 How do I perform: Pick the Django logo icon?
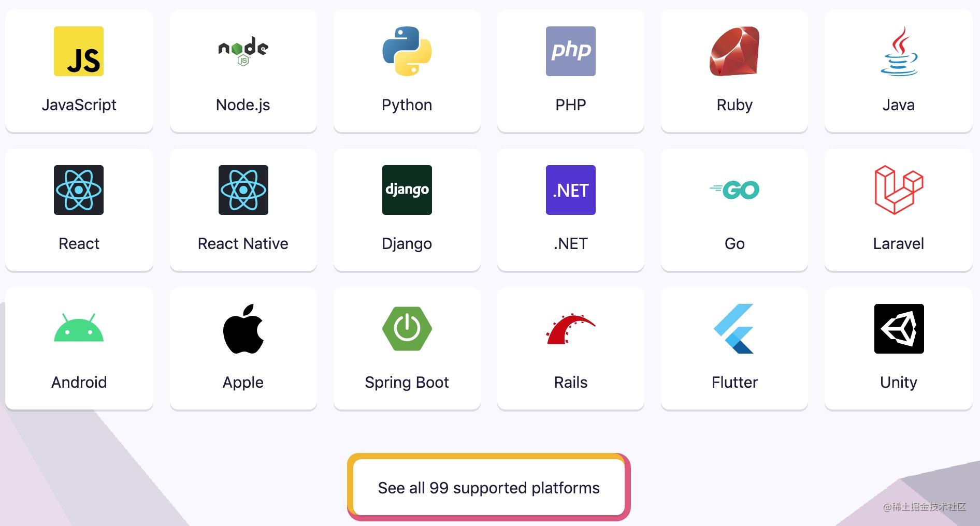[x=407, y=190]
